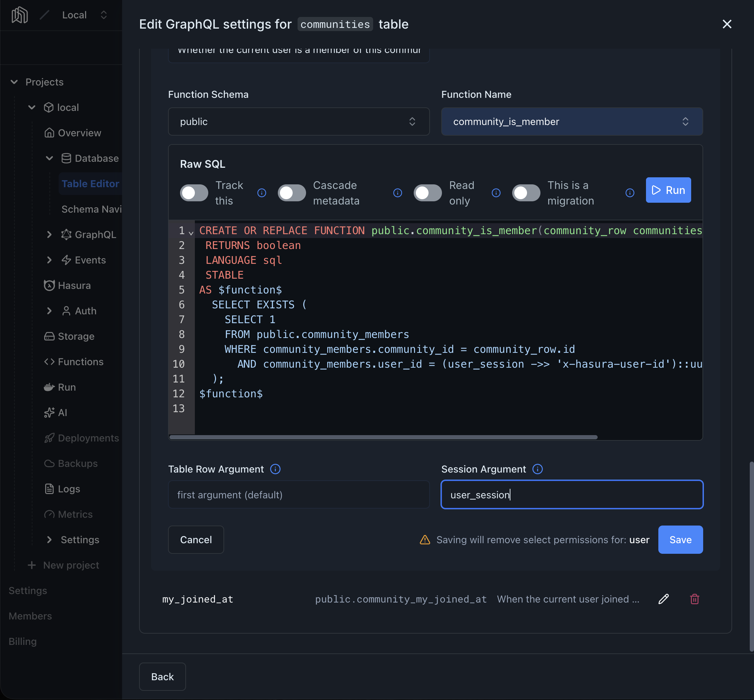Toggle the This is a migration switch
This screenshot has width=754, height=700.
point(526,193)
